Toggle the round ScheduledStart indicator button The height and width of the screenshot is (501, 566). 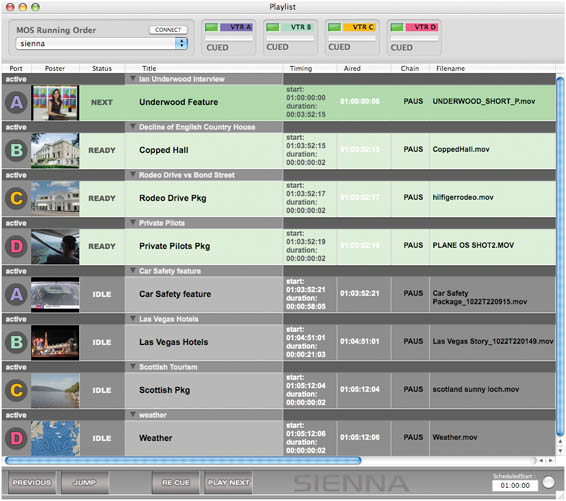tap(548, 482)
